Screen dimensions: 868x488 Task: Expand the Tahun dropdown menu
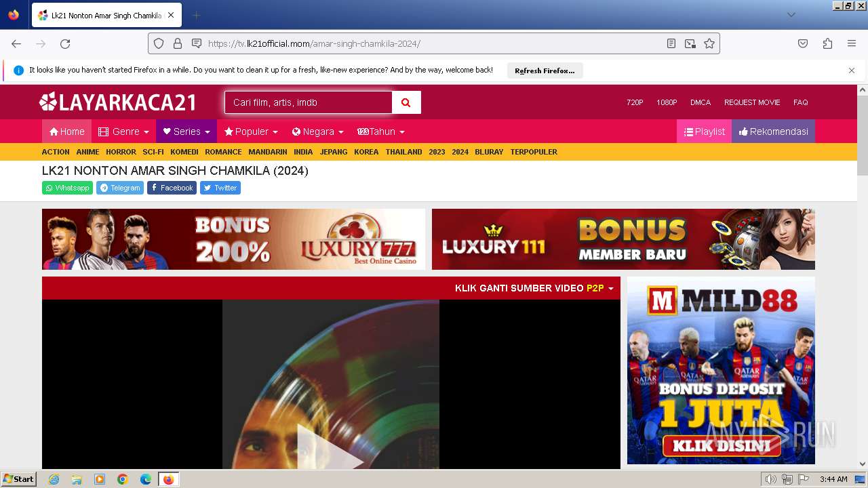[x=380, y=131]
